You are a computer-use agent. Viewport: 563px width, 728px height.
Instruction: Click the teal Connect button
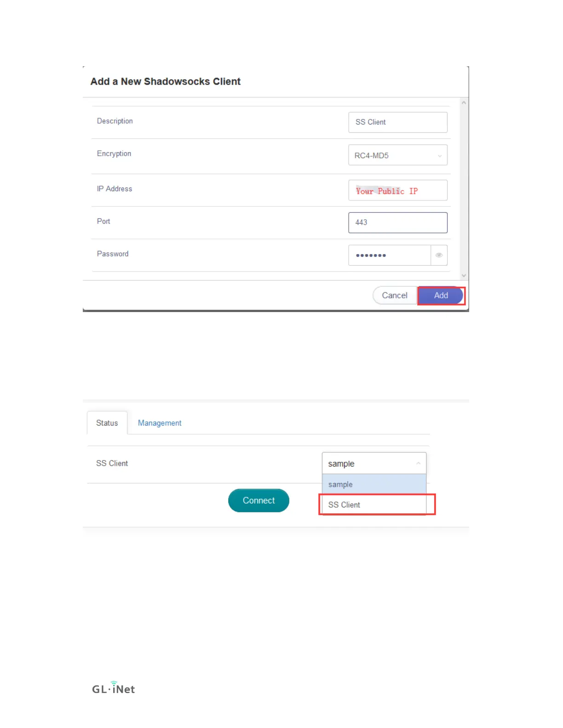[259, 500]
